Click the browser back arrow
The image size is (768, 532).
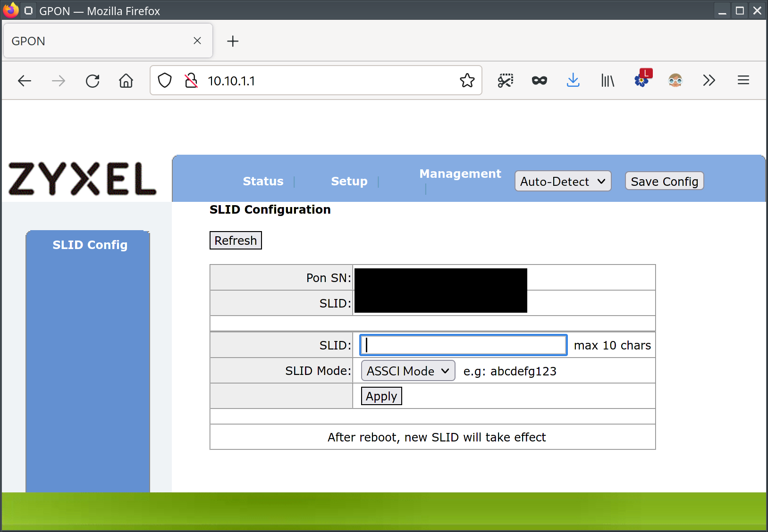click(x=25, y=81)
